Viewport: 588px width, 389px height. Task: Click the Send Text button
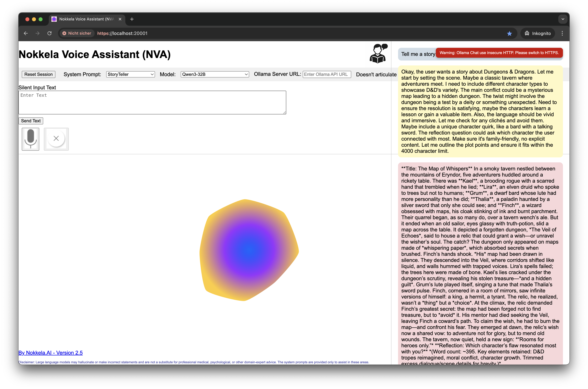(31, 121)
